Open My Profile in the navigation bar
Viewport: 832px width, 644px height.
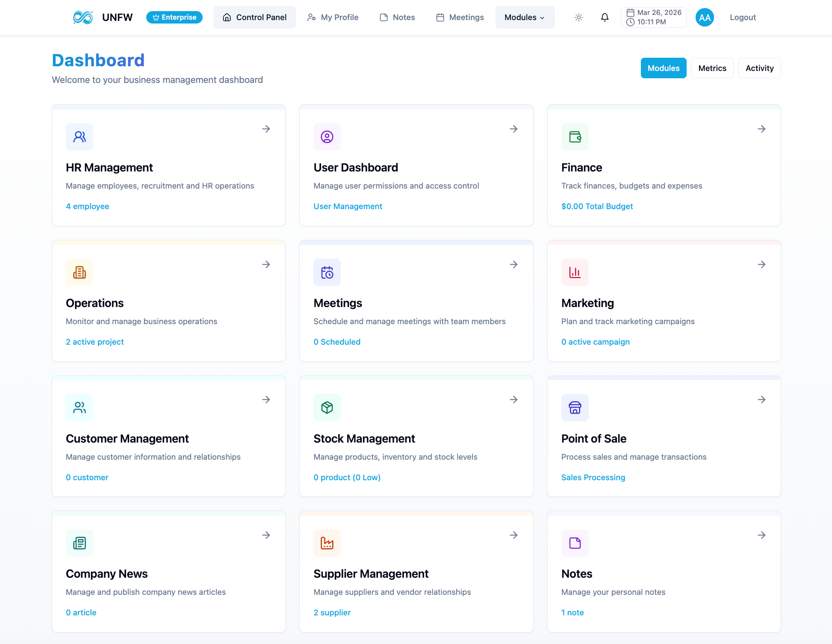click(333, 18)
